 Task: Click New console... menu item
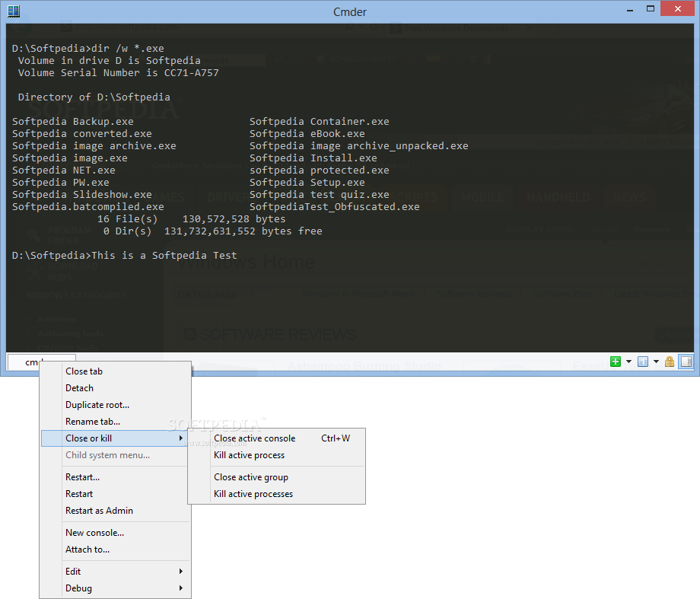point(115,533)
